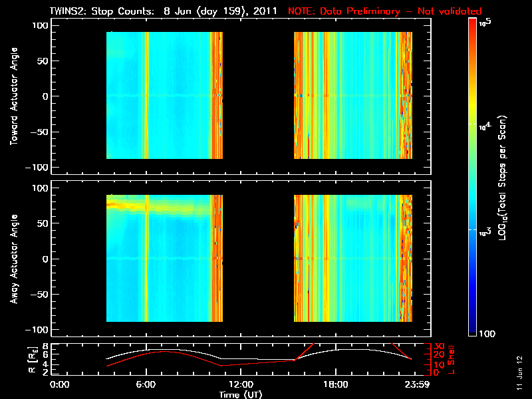Click the 'Away Actuator Angle' axis label
Image resolution: width=532 pixels, height=399 pixels.
(x=14, y=259)
